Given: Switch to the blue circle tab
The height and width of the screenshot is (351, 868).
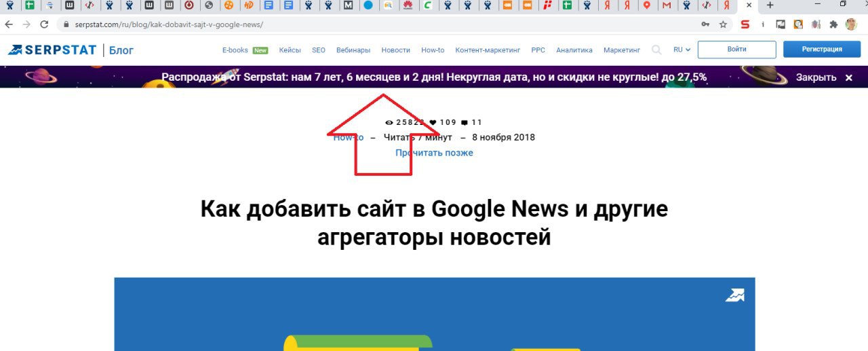Looking at the screenshot, I should 368,5.
